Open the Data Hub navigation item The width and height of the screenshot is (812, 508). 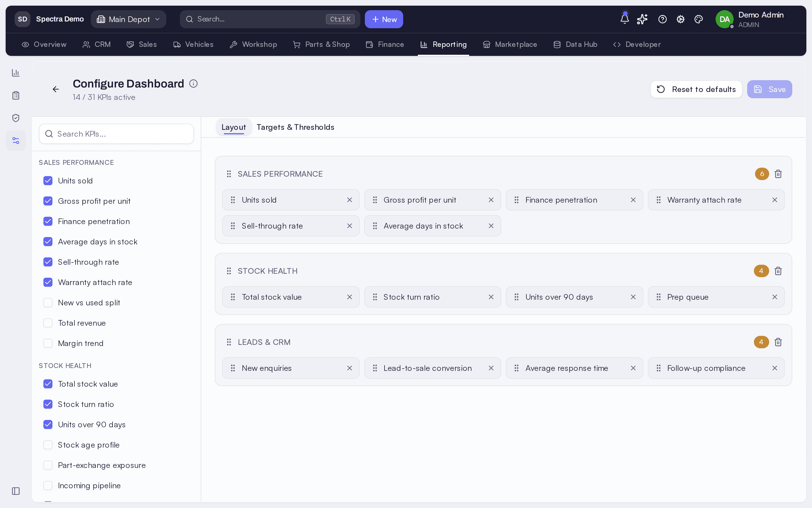coord(575,44)
